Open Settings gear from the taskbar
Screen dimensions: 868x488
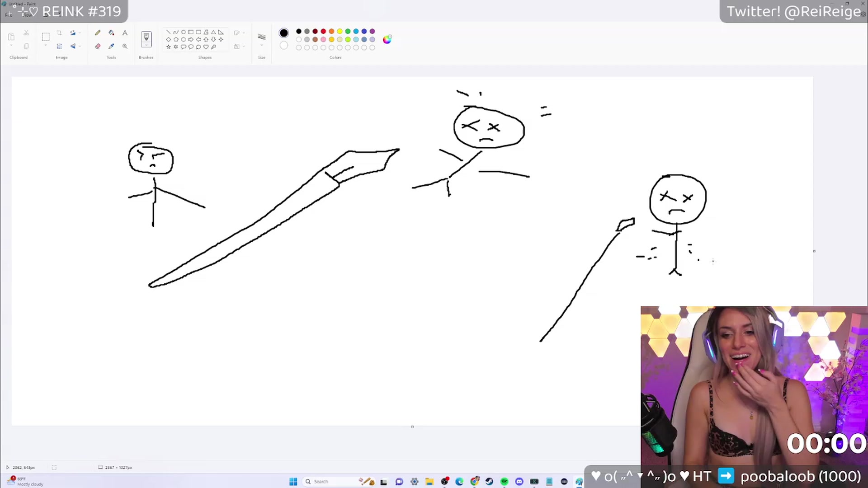[414, 482]
